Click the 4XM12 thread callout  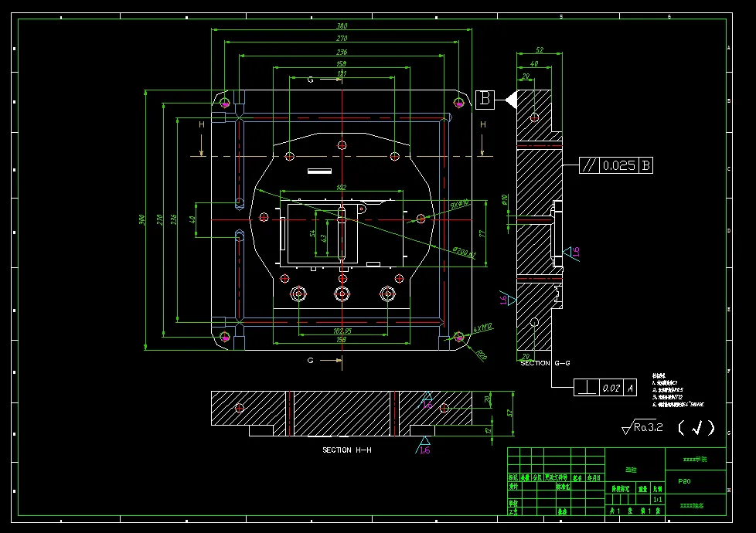click(482, 328)
